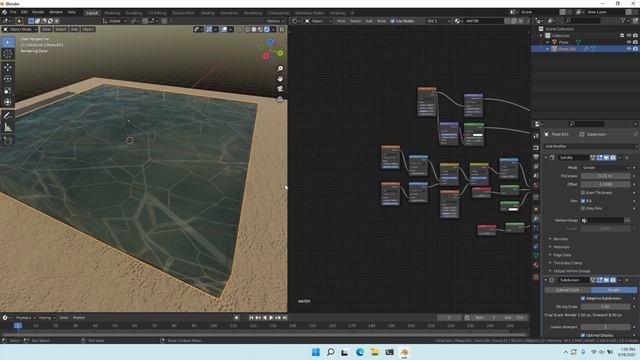Screen dimensions: 640x360
Task: Open the Render menu
Action: point(38,12)
